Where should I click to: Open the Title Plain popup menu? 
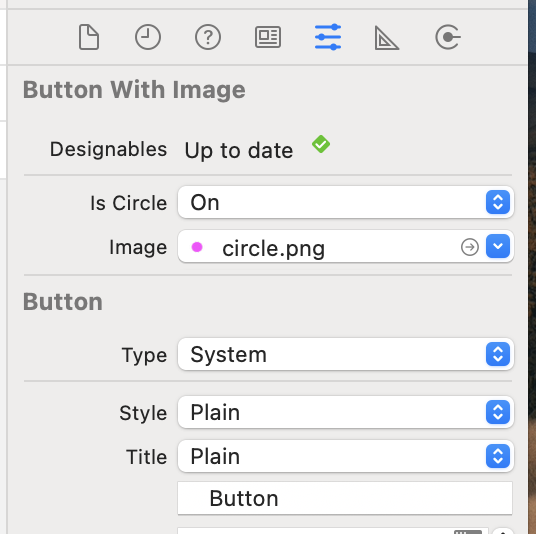click(346, 456)
